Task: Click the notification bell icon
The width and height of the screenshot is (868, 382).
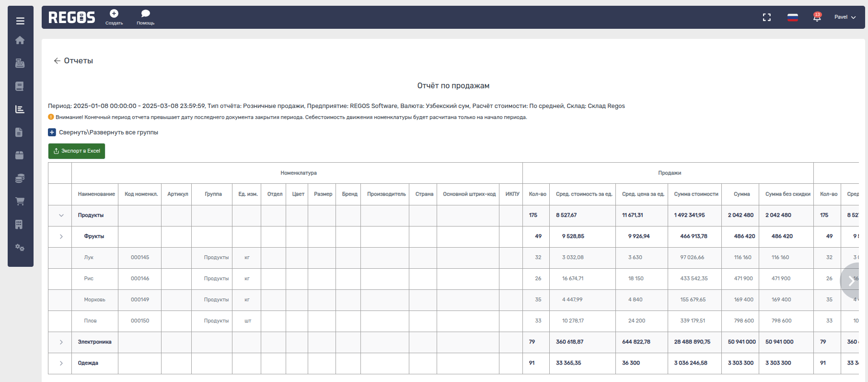Action: pyautogui.click(x=817, y=17)
